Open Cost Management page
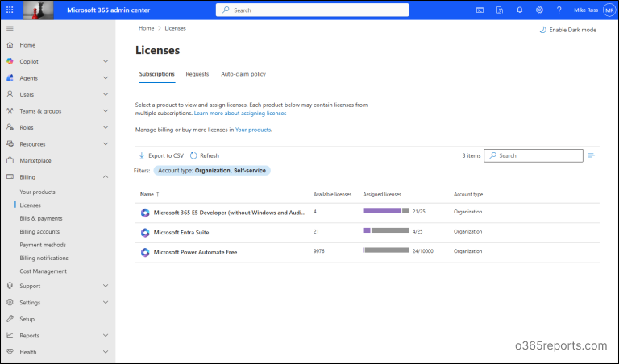 (43, 271)
